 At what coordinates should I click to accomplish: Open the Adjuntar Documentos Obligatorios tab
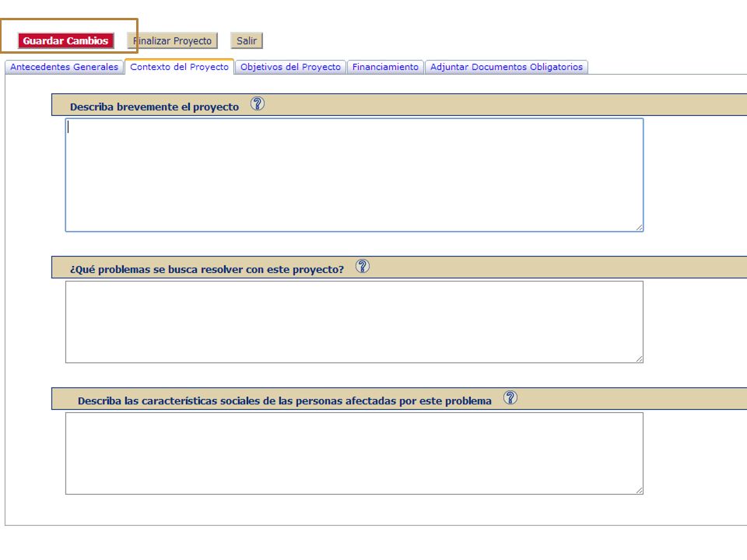click(x=507, y=67)
